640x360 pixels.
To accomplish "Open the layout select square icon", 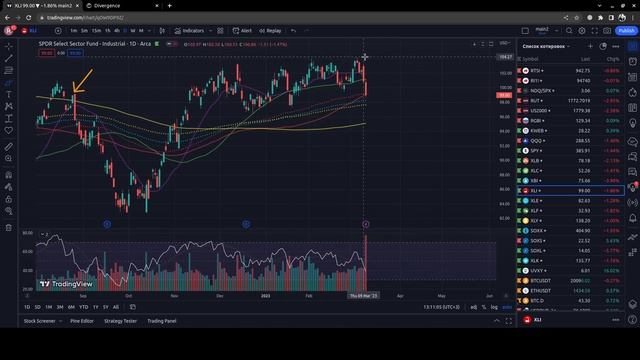I will tap(525, 31).
